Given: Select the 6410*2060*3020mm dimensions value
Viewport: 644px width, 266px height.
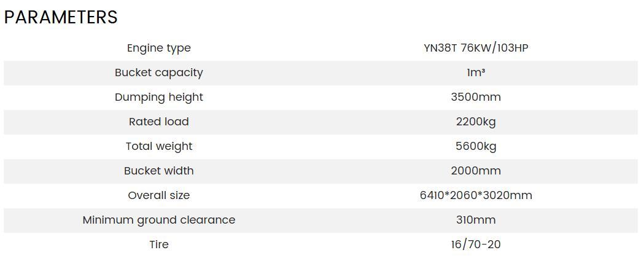Looking at the screenshot, I should coord(476,195).
